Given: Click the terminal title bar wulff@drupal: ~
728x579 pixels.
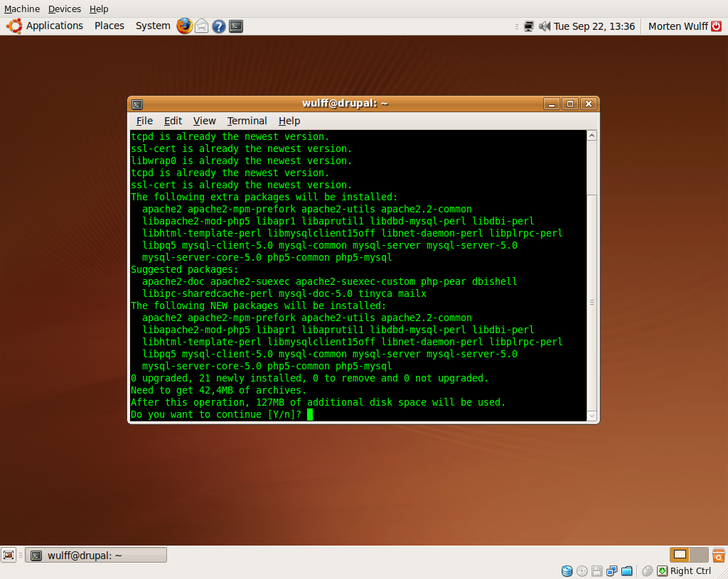Looking at the screenshot, I should pos(345,104).
